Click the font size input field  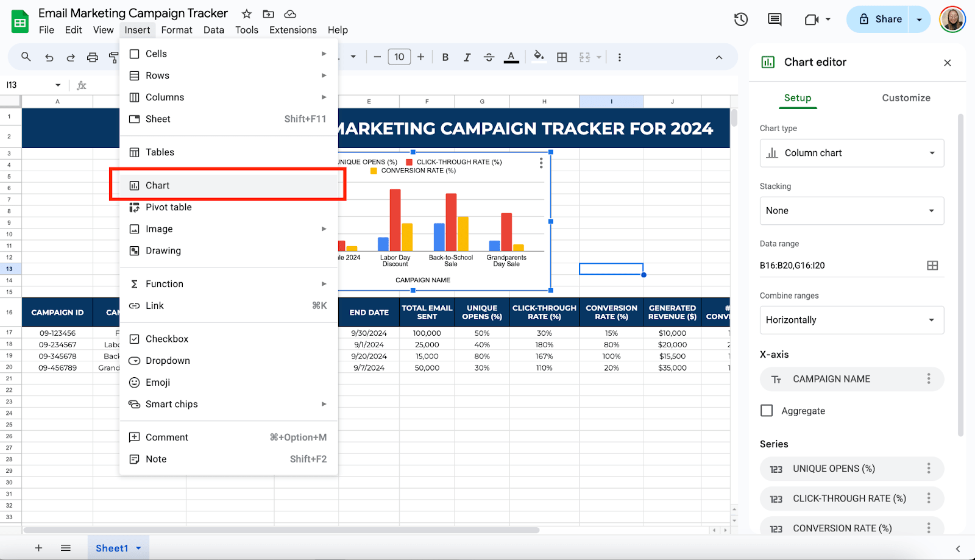coord(399,57)
